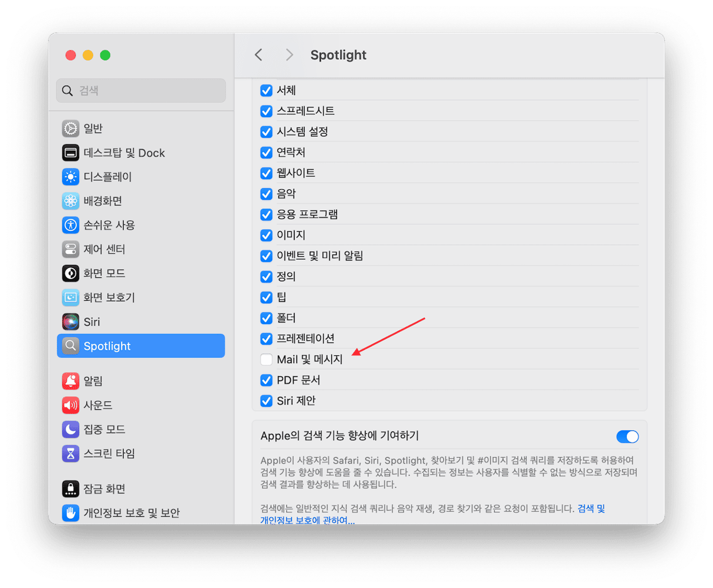Uncheck the 연락처 checkbox
This screenshot has width=713, height=588.
266,152
